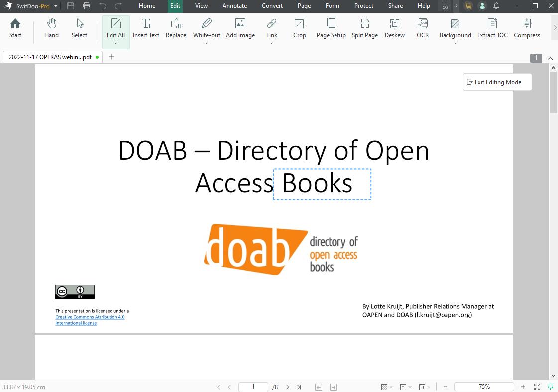Expand the Background dropdown arrow
Viewport: 558px width, 392px height.
coord(455,43)
